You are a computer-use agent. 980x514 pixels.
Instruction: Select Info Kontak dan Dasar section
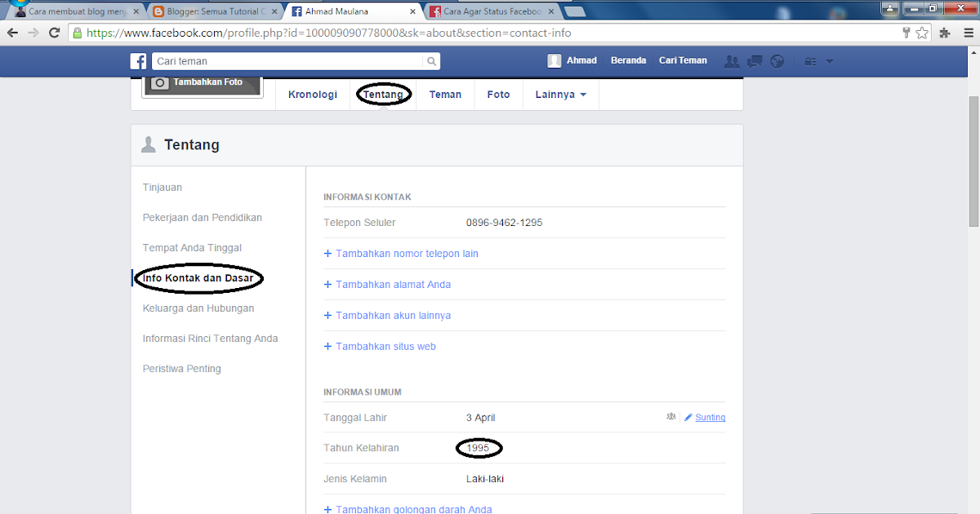click(198, 278)
